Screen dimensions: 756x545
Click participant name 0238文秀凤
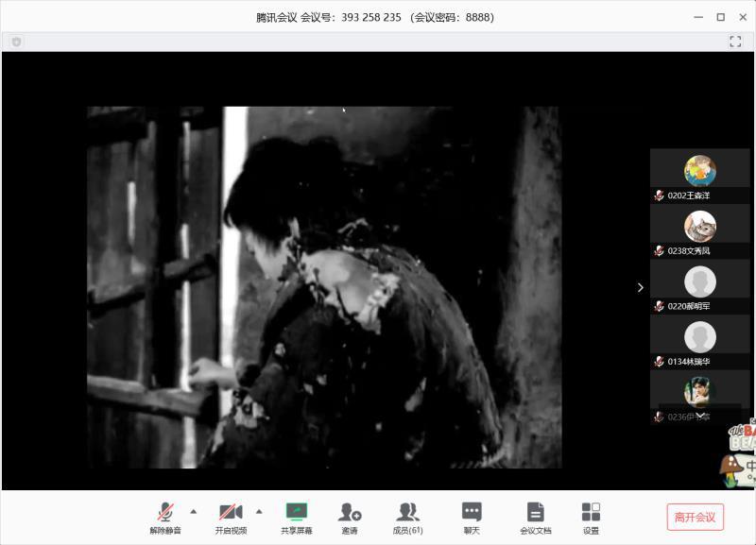[689, 251]
